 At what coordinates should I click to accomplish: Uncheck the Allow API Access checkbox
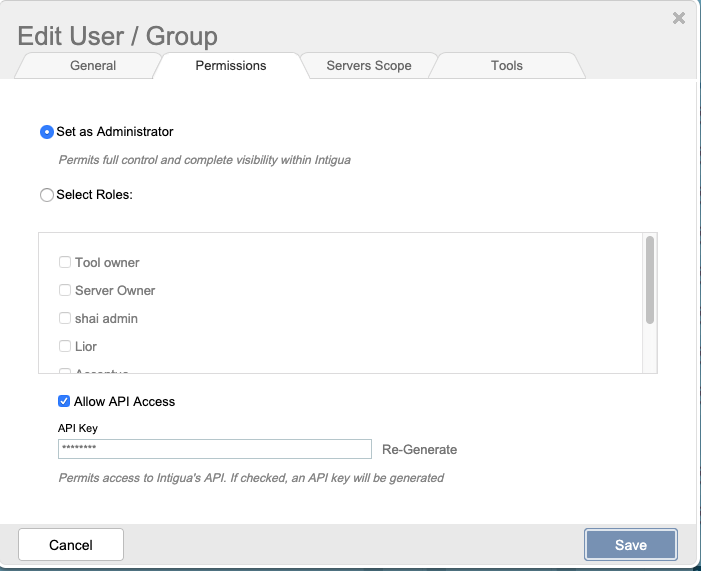(65, 401)
